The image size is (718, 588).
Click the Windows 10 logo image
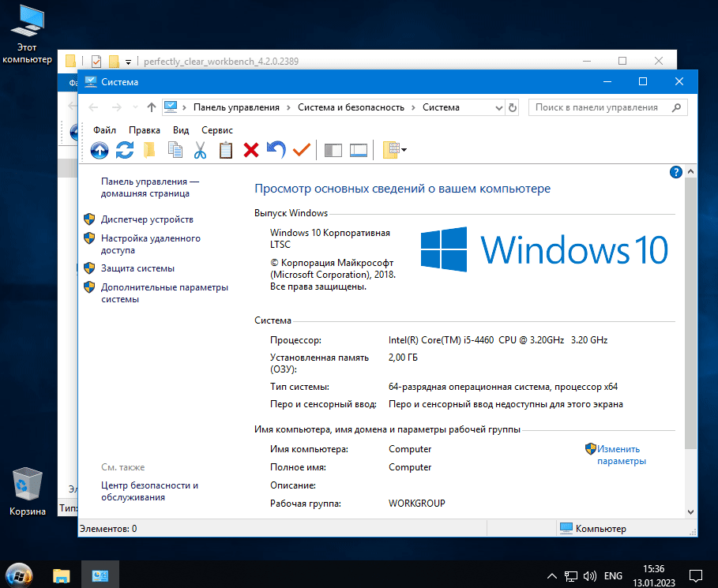click(544, 249)
